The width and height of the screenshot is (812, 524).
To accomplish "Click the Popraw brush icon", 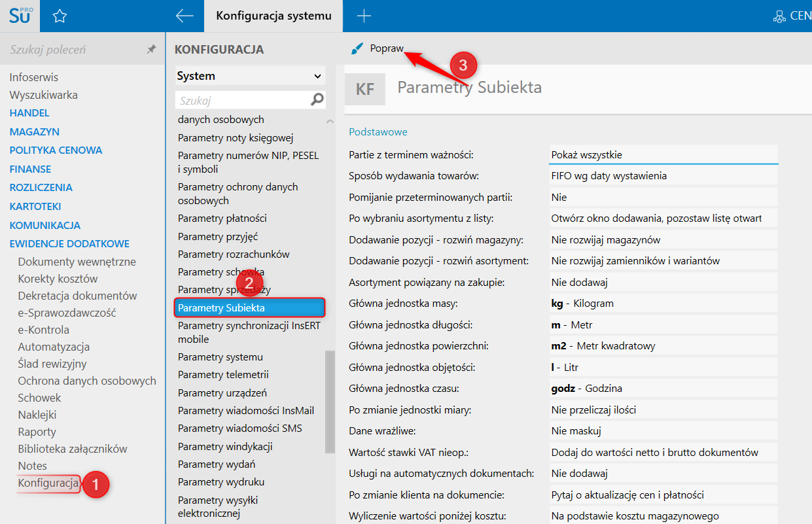I will coord(357,49).
